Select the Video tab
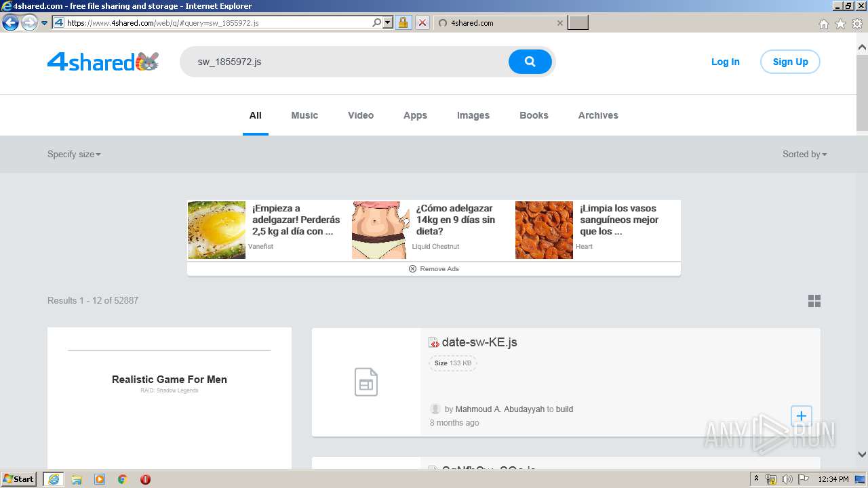The height and width of the screenshot is (488, 868). pos(361,116)
